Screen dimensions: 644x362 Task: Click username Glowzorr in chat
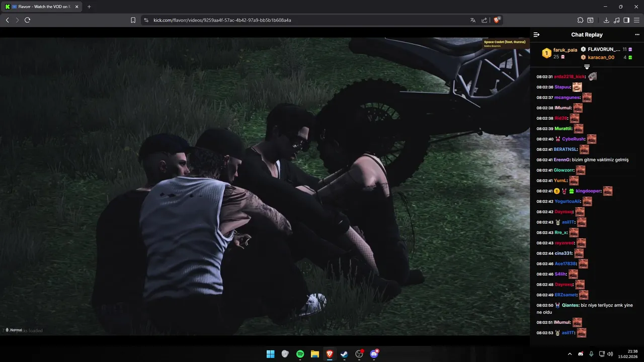point(563,170)
